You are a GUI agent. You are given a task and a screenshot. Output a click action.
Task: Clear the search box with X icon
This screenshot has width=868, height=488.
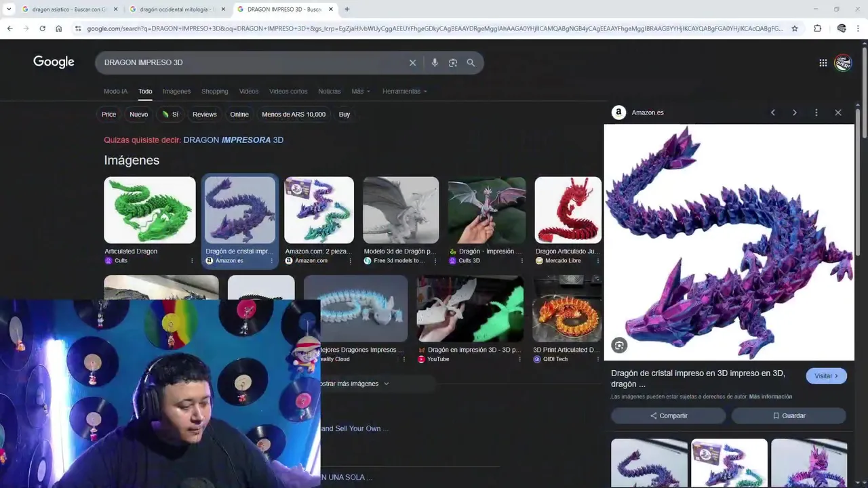pyautogui.click(x=412, y=62)
